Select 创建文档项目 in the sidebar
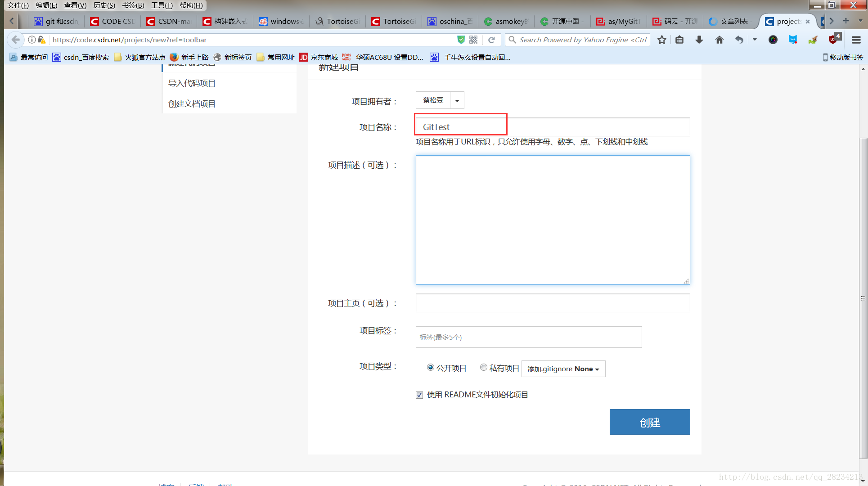868x486 pixels. point(229,104)
